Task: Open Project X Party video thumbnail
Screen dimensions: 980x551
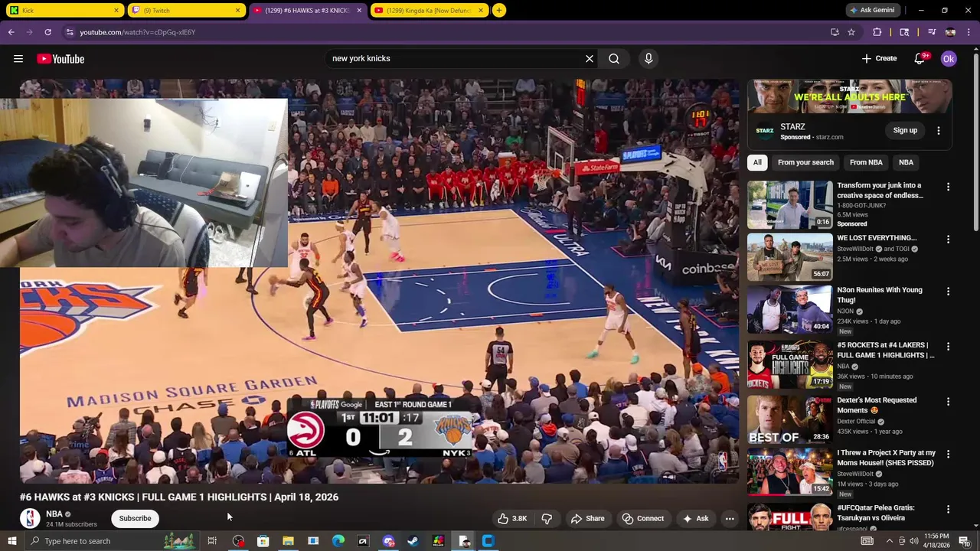Action: (x=789, y=472)
